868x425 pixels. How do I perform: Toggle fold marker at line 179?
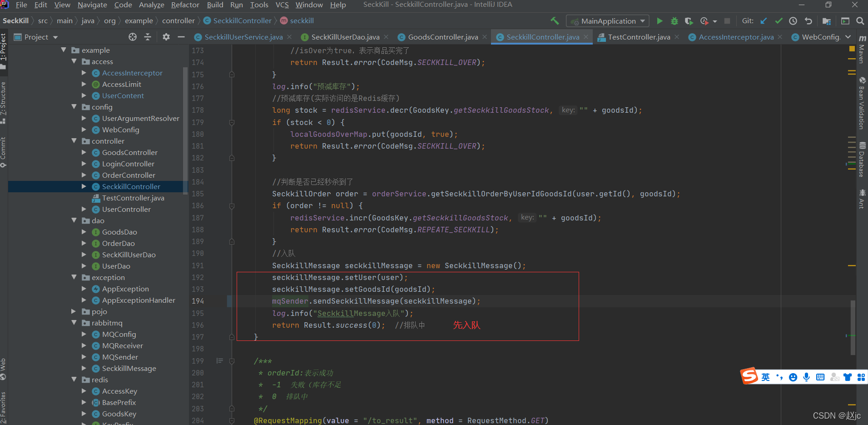coord(232,122)
